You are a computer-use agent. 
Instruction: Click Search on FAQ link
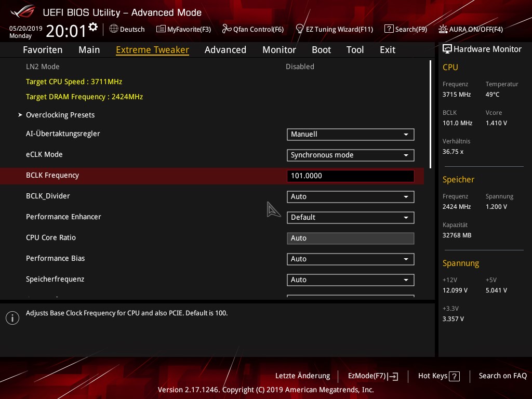pyautogui.click(x=502, y=376)
